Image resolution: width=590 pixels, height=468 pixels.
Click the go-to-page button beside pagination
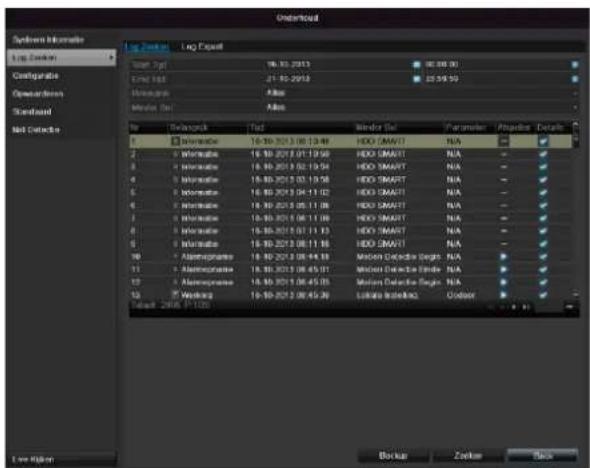570,307
